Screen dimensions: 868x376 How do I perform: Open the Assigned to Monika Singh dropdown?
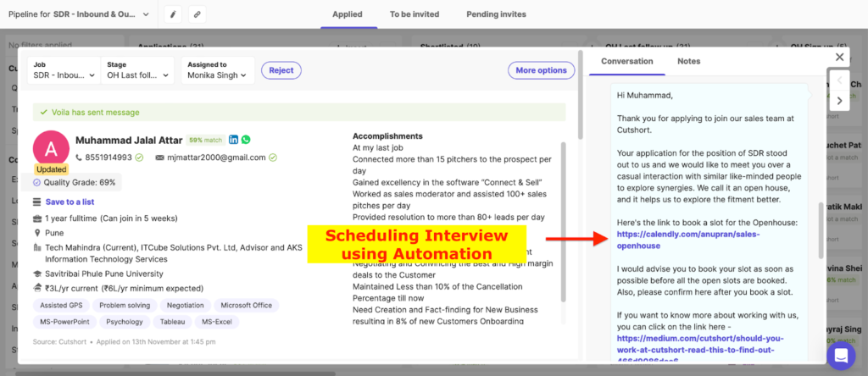[218, 70]
